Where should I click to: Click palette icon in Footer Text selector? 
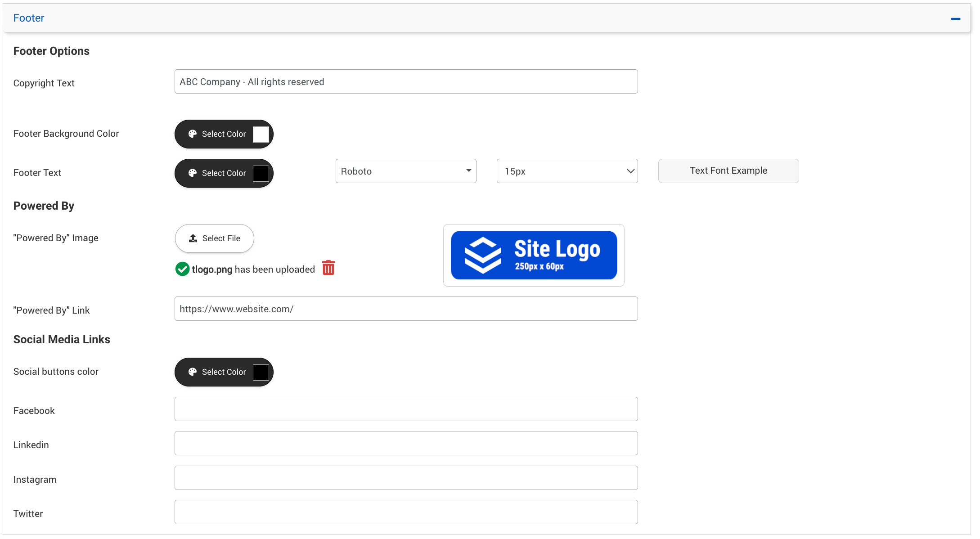click(x=193, y=173)
